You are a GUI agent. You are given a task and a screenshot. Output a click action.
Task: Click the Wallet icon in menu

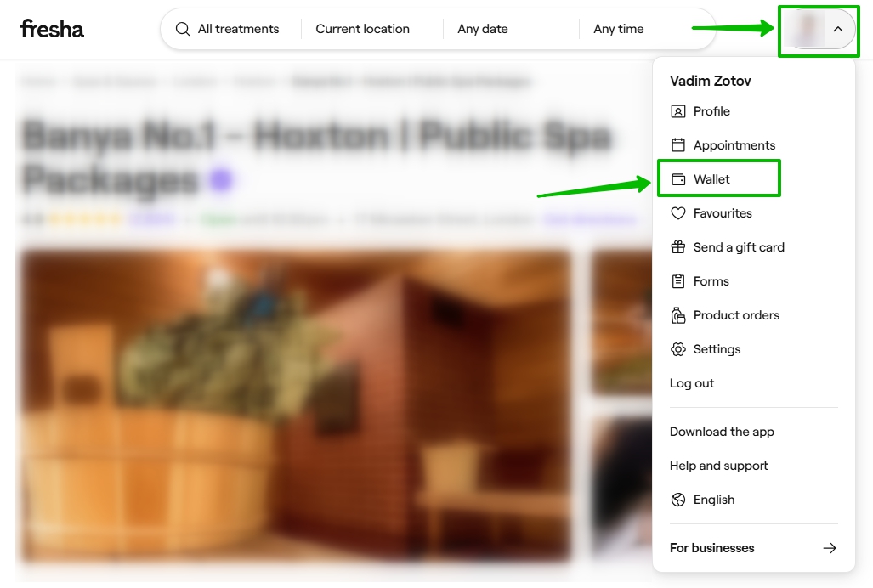click(677, 179)
